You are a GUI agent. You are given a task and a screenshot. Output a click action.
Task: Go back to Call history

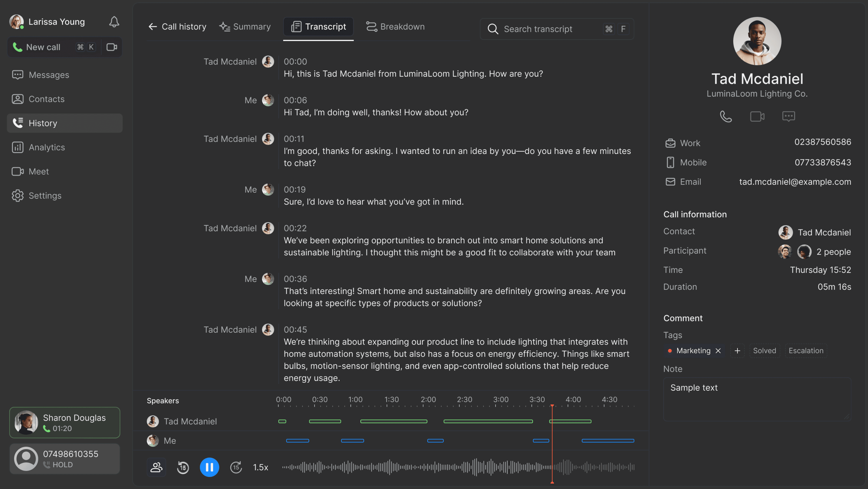(x=177, y=27)
